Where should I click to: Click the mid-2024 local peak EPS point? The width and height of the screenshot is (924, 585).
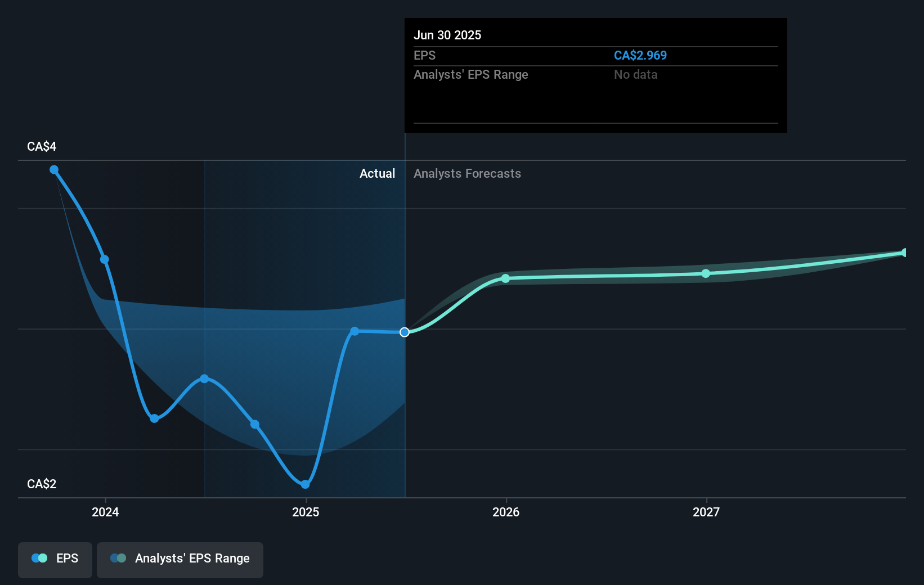[204, 379]
